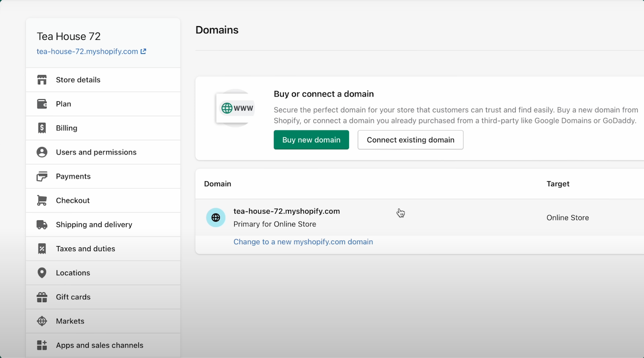Click the Tea House 72 store name
This screenshot has height=358, width=644.
[x=68, y=36]
